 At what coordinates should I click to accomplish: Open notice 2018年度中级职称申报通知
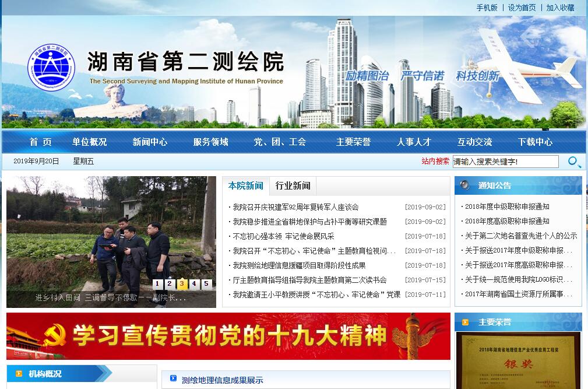tap(507, 206)
